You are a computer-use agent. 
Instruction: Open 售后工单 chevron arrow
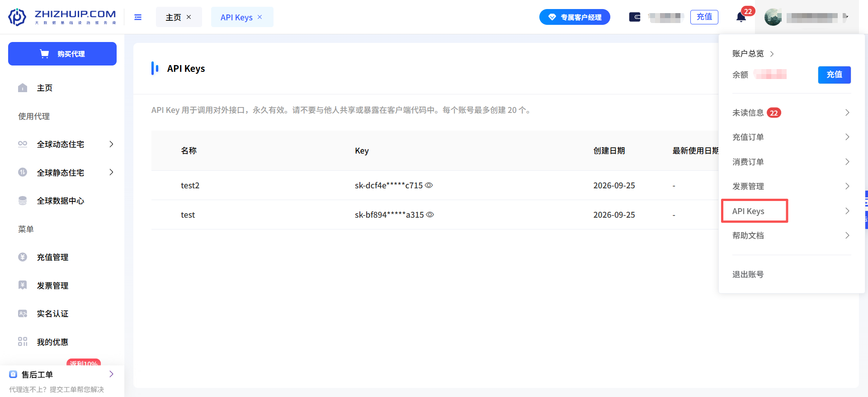(111, 374)
